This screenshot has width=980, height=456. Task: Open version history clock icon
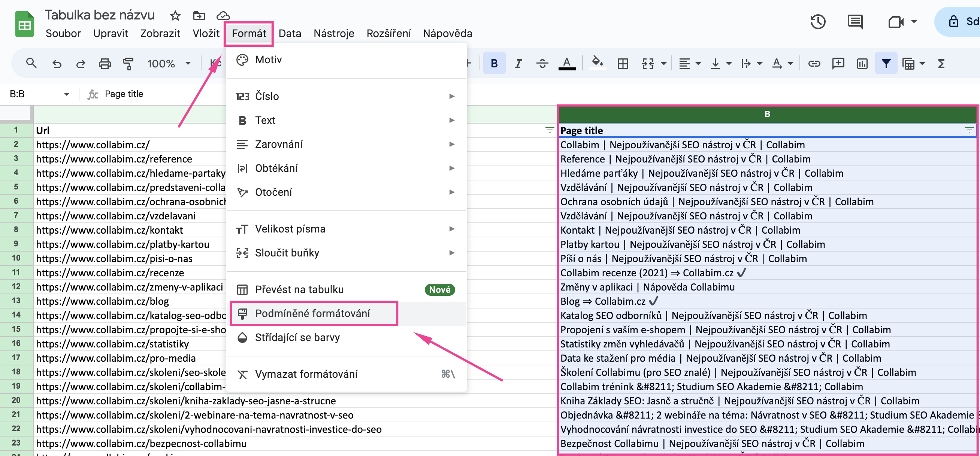817,22
